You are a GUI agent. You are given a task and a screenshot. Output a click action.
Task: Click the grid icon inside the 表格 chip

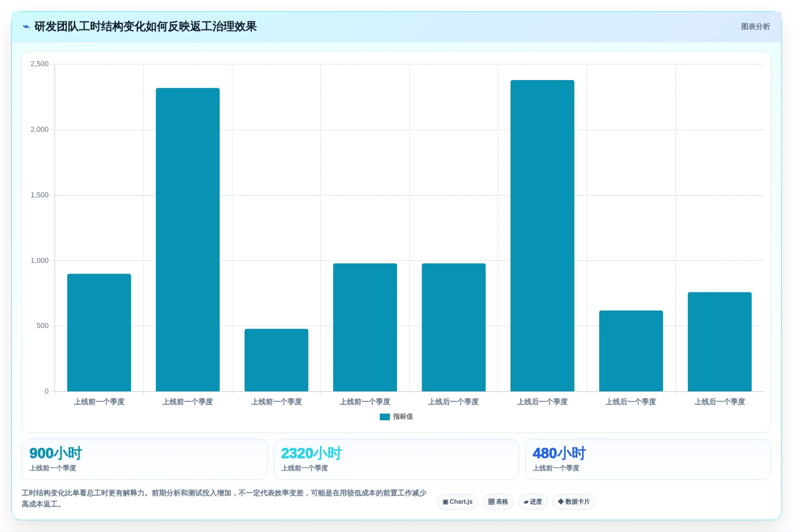point(491,502)
